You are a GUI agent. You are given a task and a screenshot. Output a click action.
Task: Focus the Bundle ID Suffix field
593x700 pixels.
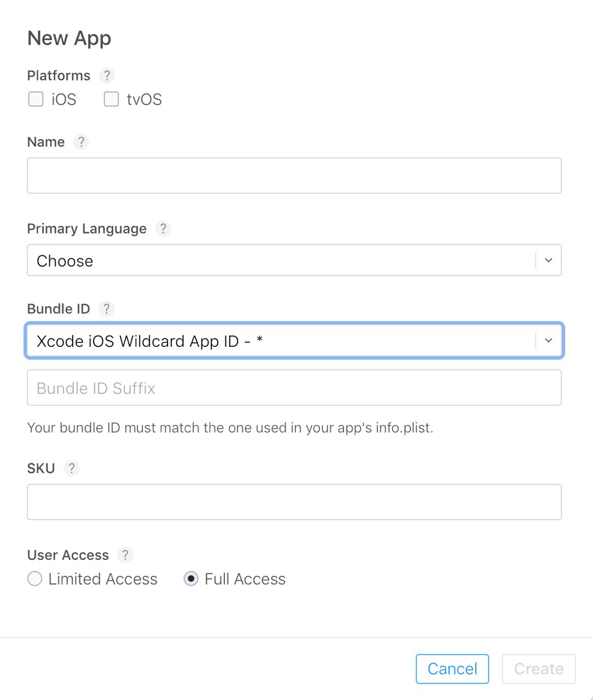(x=294, y=388)
